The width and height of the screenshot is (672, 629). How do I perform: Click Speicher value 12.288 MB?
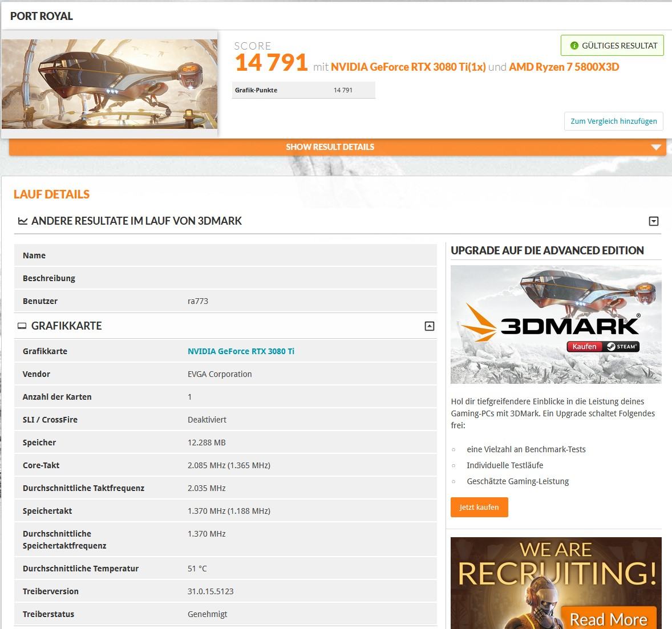[207, 443]
